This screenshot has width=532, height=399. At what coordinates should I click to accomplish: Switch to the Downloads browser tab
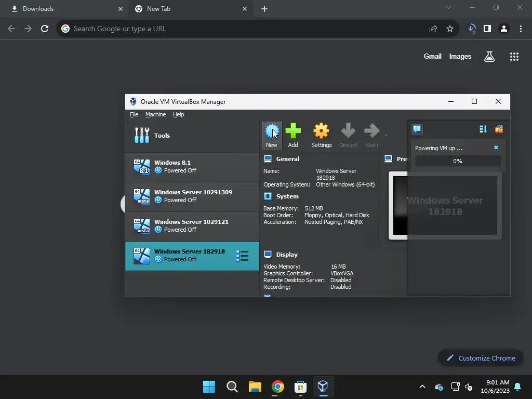click(64, 9)
